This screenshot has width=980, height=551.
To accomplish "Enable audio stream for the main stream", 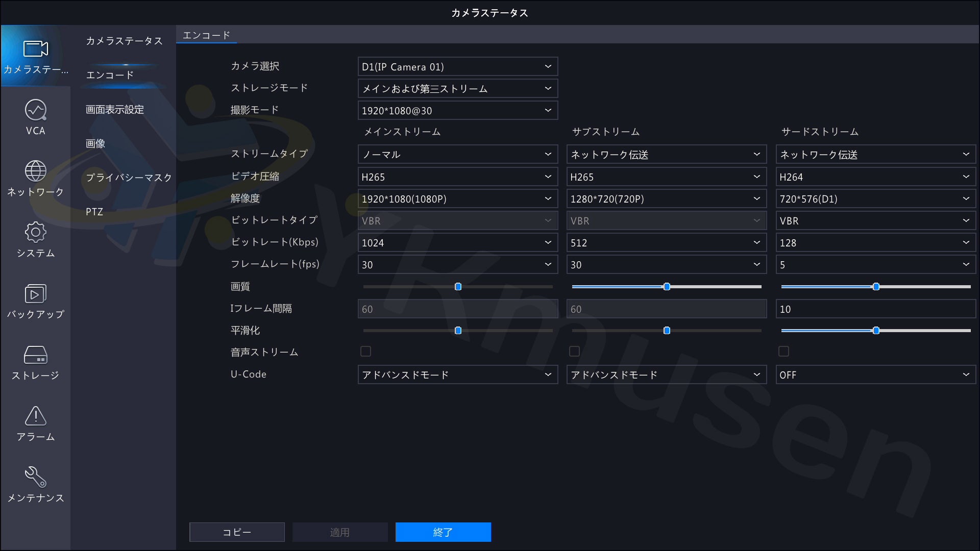I will pos(365,351).
